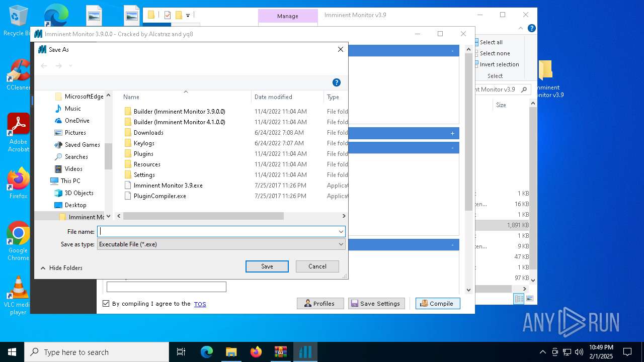644x362 pixels.
Task: Open VLC media player desktop shortcut
Action: [x=18, y=296]
